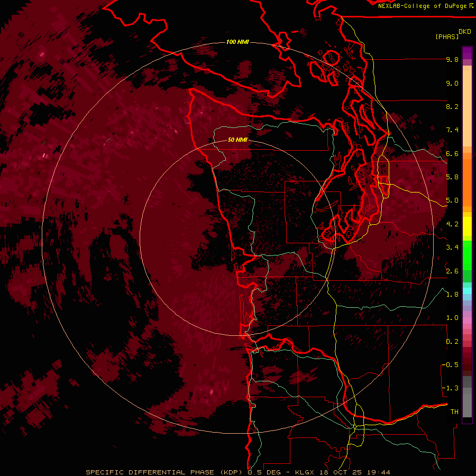Image resolution: width=476 pixels, height=476 pixels.
Task: Click the 2.6 value on the scale
Action: pyautogui.click(x=452, y=271)
